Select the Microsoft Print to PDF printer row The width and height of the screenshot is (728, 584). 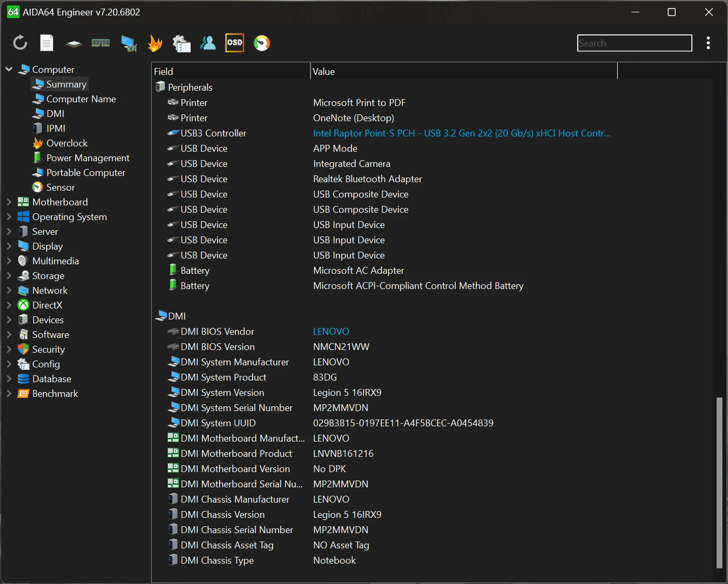pos(431,102)
